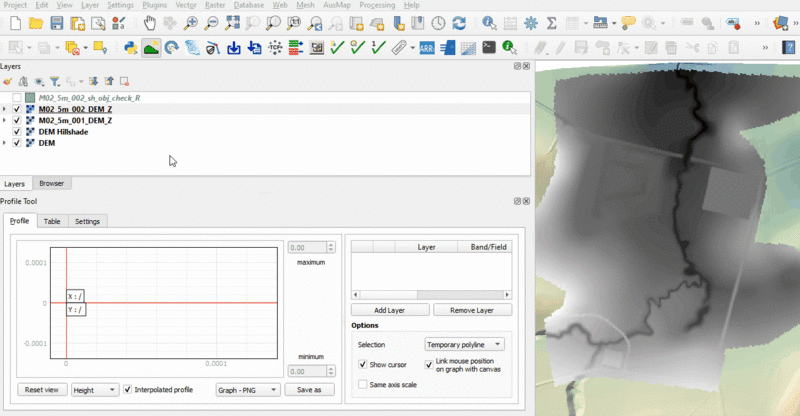Toggle the Show cursor checkbox
800x416 pixels.
(363, 365)
